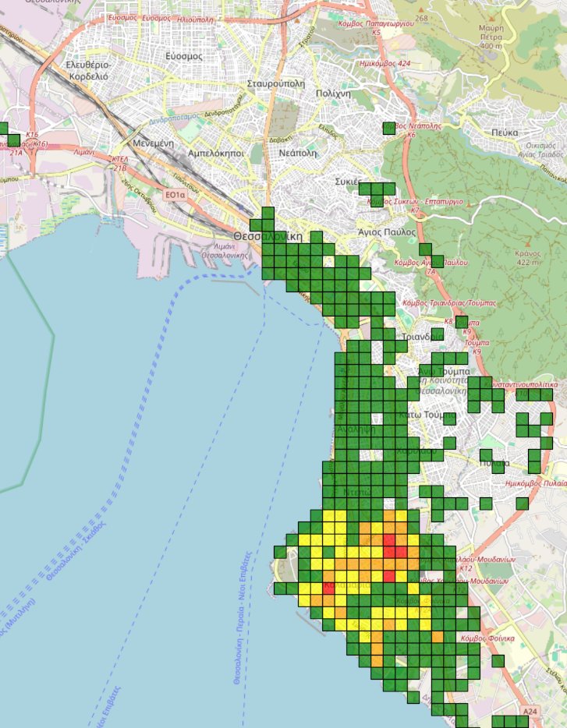The width and height of the screenshot is (567, 728).
Task: Click the Κράνος 422 m peak label
Action: [x=527, y=258]
